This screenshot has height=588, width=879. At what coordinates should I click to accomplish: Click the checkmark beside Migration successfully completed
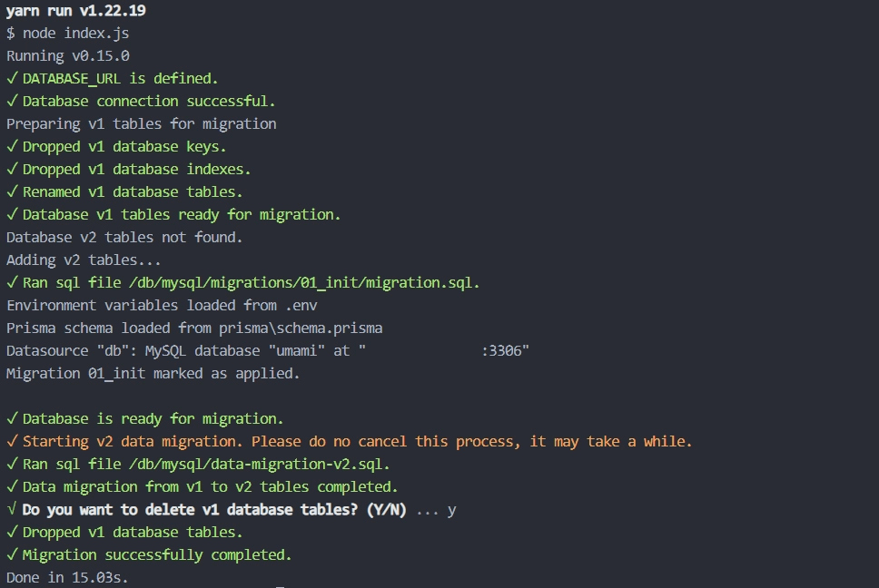coord(13,554)
